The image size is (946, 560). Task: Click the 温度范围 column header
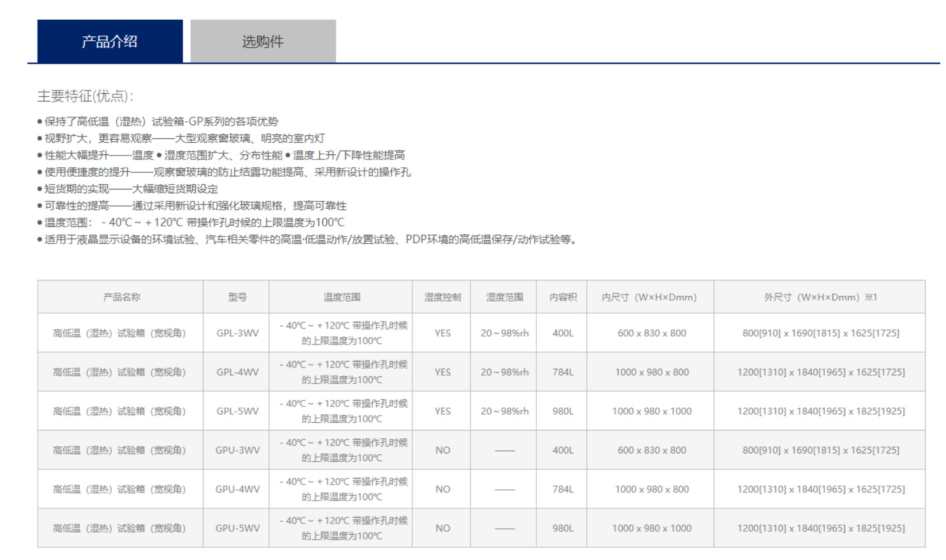pos(342,297)
